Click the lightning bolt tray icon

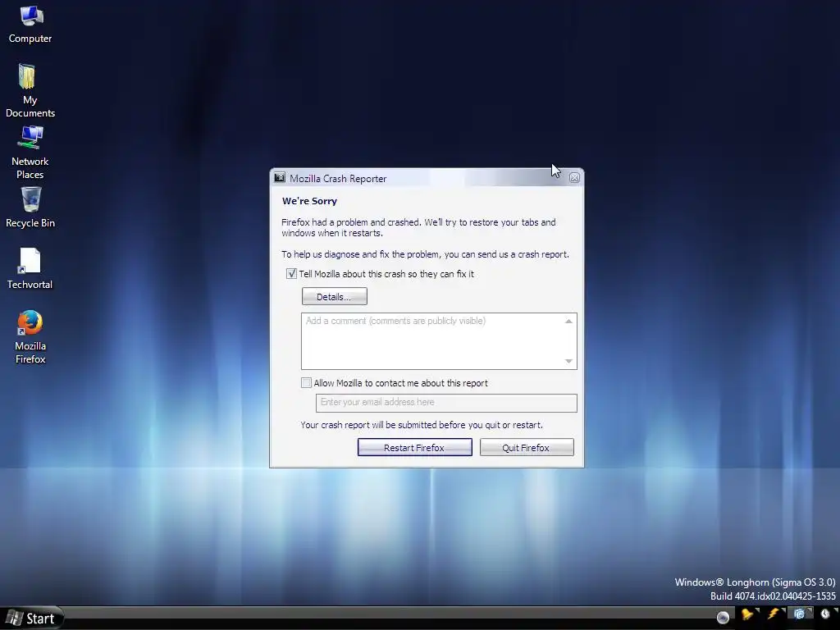tap(773, 614)
